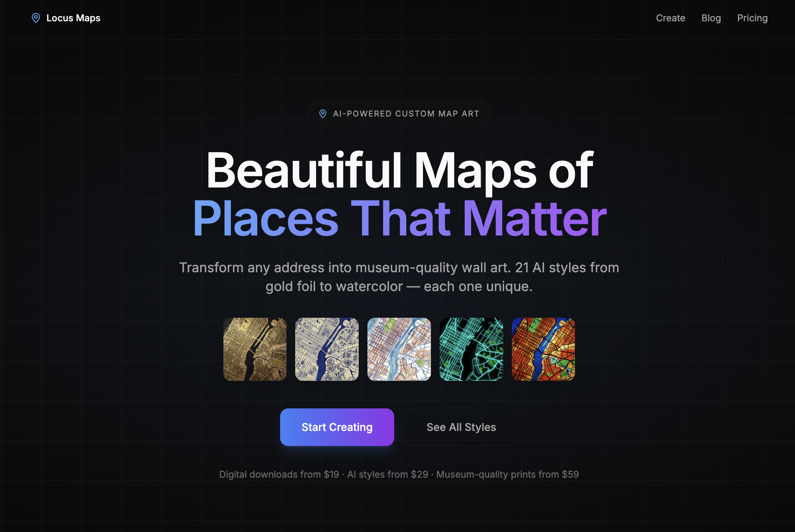
Task: Select the neon teal map thumbnail
Action: pos(471,349)
